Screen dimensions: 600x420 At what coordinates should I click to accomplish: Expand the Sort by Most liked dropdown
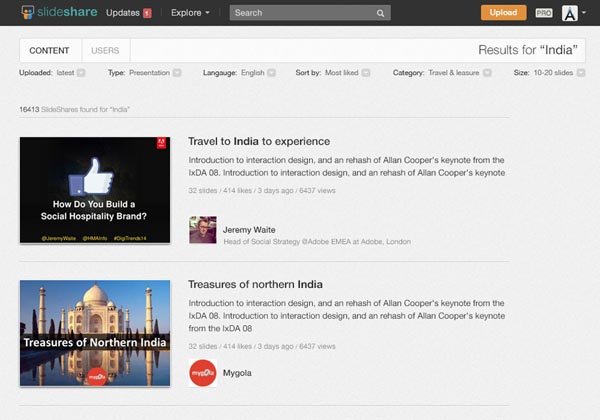point(366,72)
